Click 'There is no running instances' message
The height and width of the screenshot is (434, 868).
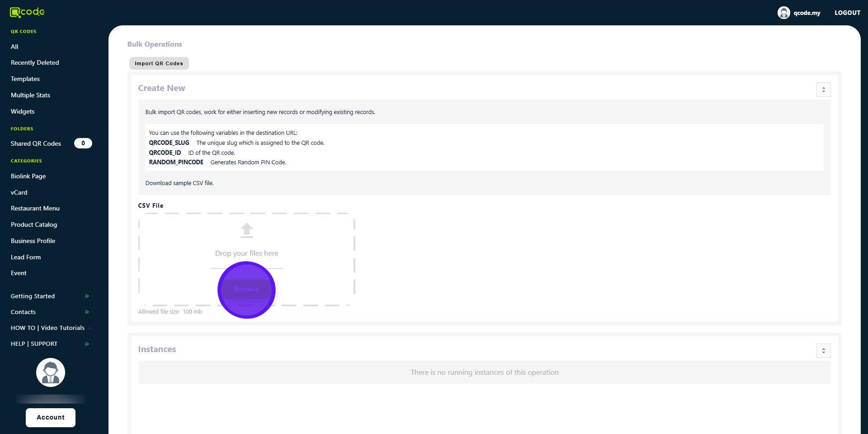(484, 372)
